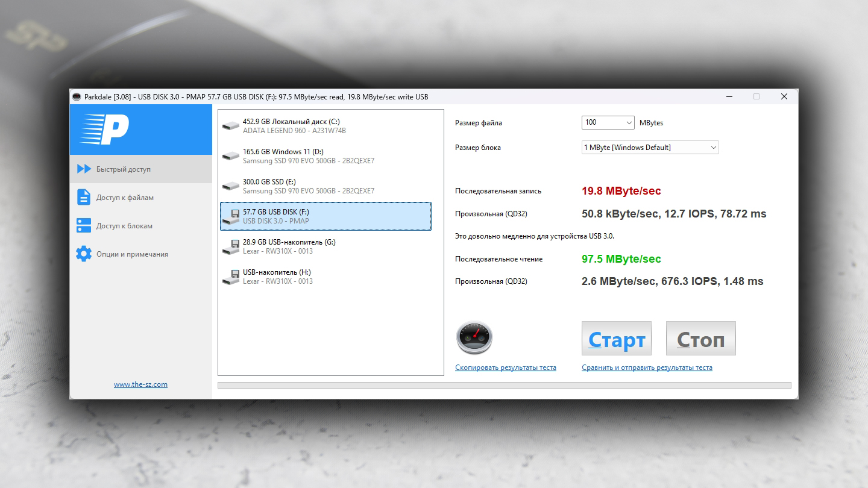Start the benchmark with Старт button
Image resolution: width=868 pixels, height=488 pixels.
617,338
